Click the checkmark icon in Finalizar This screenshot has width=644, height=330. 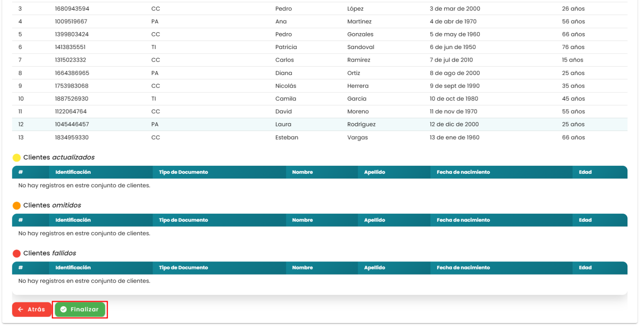pos(64,309)
